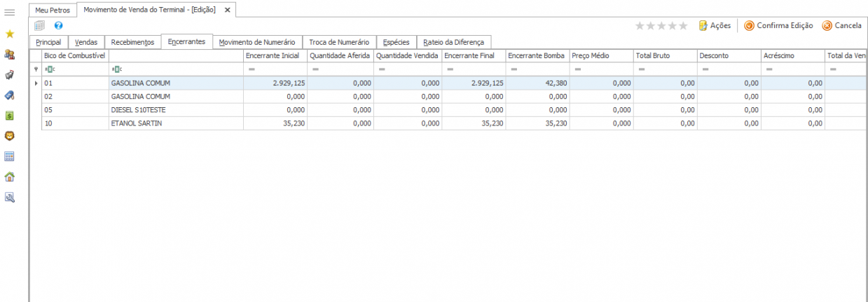This screenshot has width=868, height=302.
Task: Click Desconto filter row field
Action: pyautogui.click(x=729, y=69)
